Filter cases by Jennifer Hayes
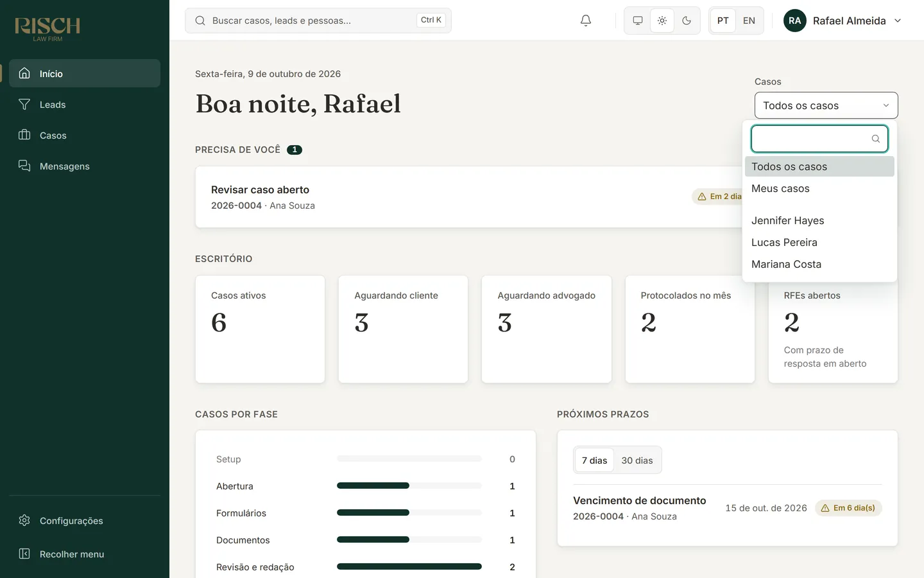924x578 pixels. point(819,220)
